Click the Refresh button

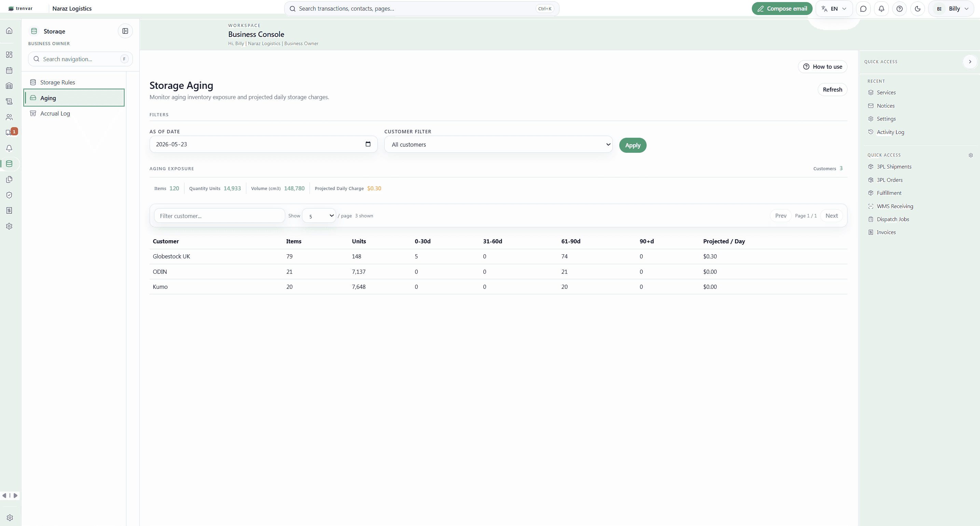coord(832,90)
